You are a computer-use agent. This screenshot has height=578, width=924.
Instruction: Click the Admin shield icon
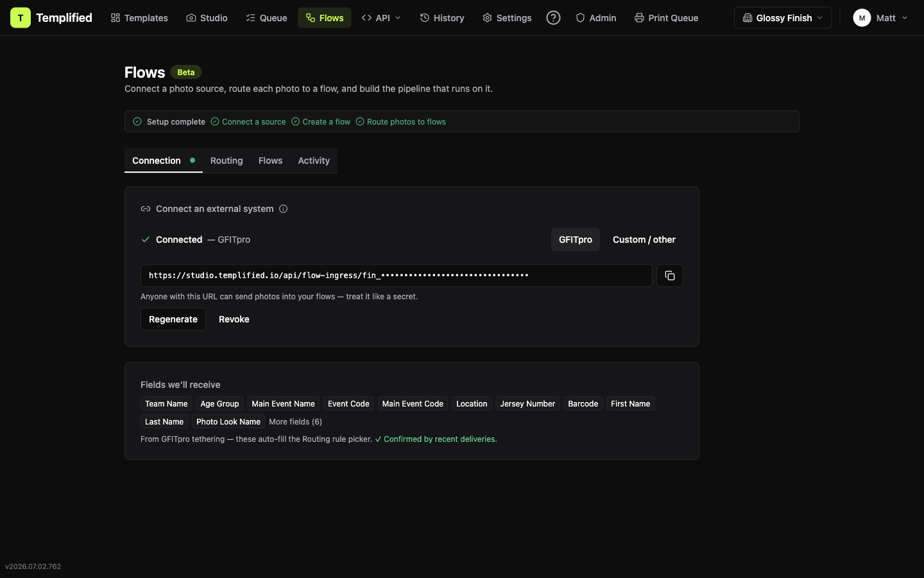581,18
